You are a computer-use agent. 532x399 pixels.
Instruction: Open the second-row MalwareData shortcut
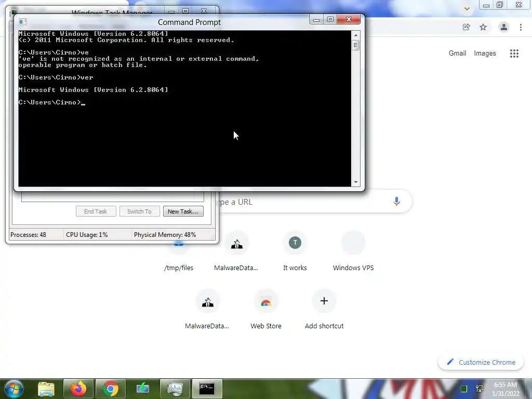207,310
